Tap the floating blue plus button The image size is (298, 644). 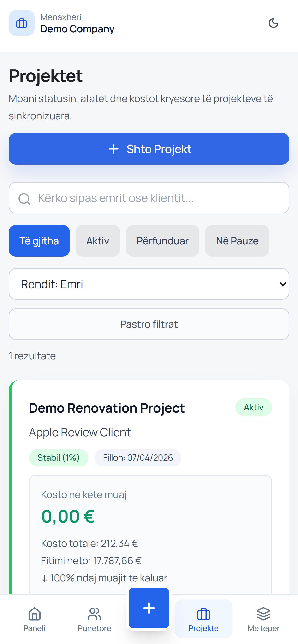149,608
